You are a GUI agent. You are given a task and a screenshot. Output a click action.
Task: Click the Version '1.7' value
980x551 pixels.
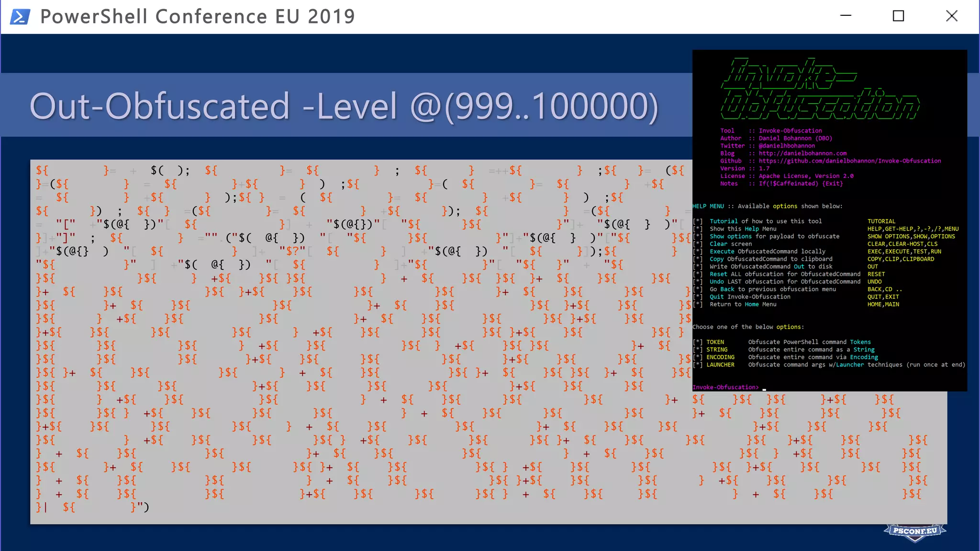coord(764,168)
